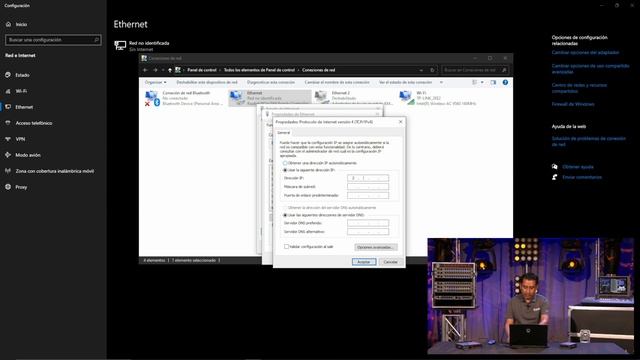
Task: Click Diagnosticar esta conexión
Action: 271,82
